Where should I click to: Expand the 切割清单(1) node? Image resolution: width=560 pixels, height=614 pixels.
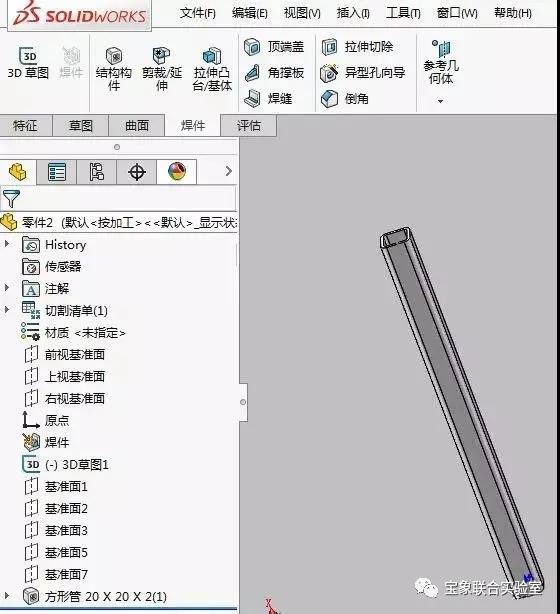coord(7,309)
